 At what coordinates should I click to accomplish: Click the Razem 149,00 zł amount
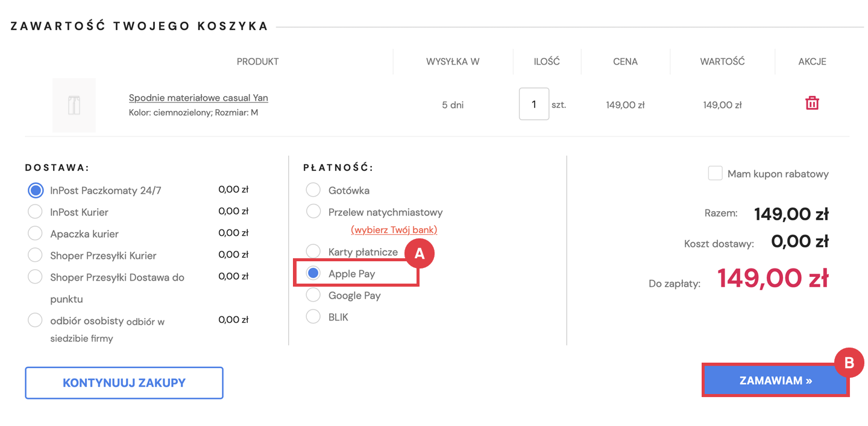point(791,214)
